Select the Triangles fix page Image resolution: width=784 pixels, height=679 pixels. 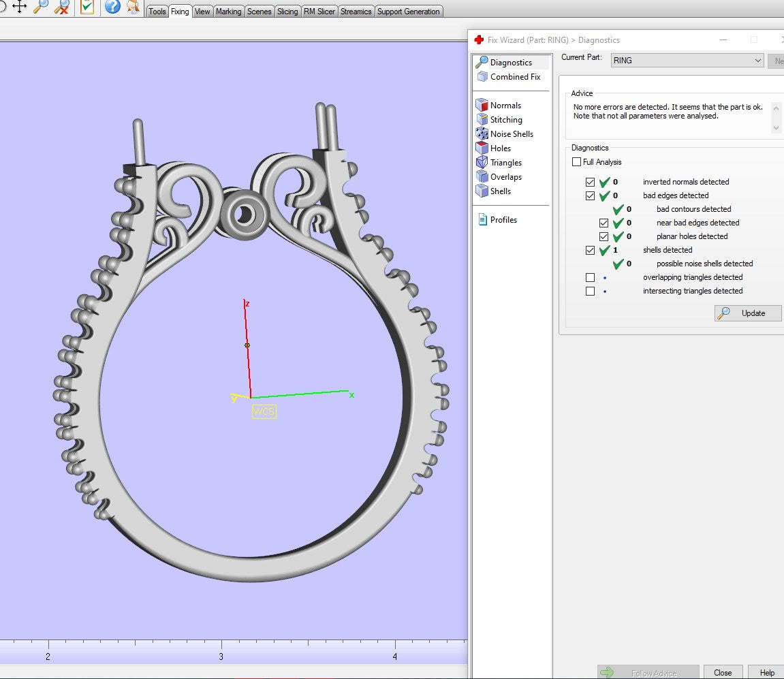click(x=505, y=163)
